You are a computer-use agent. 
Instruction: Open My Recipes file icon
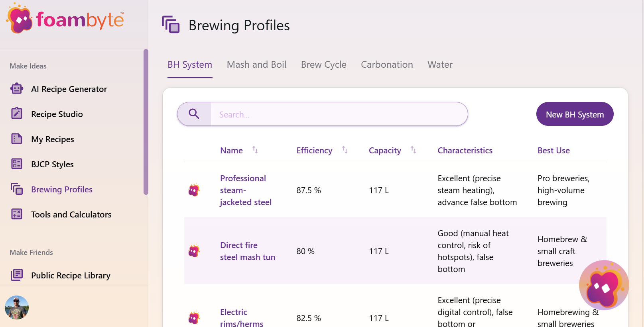(x=17, y=139)
